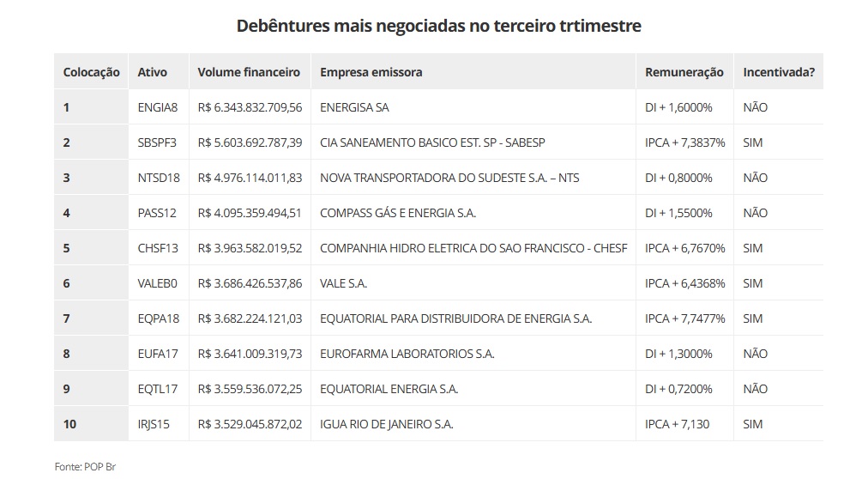The width and height of the screenshot is (868, 479).
Task: Click the ENGIA8 ticker cell
Action: [x=157, y=107]
